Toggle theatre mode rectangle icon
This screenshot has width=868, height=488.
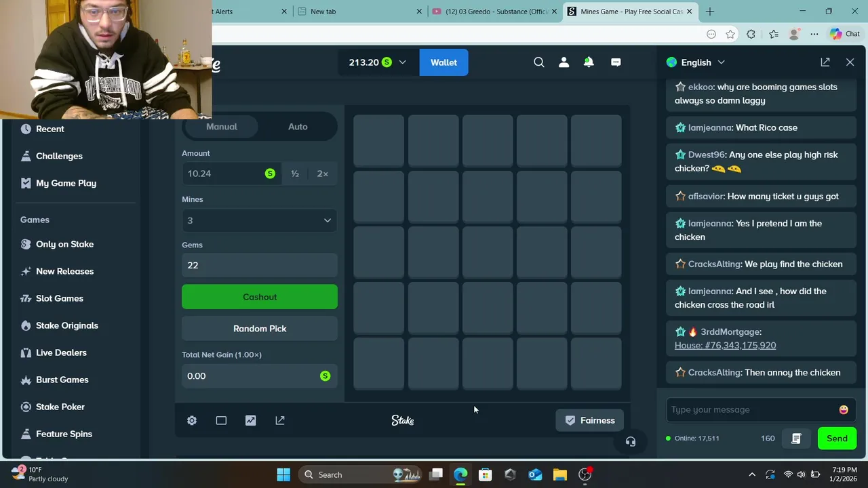(221, 421)
